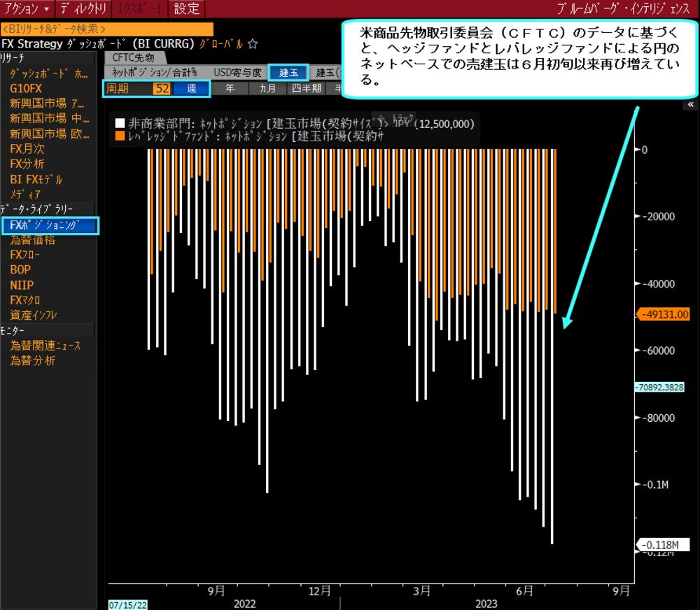The height and width of the screenshot is (610, 700).
Task: Open FXフロー in the sidebar
Action: tap(25, 255)
